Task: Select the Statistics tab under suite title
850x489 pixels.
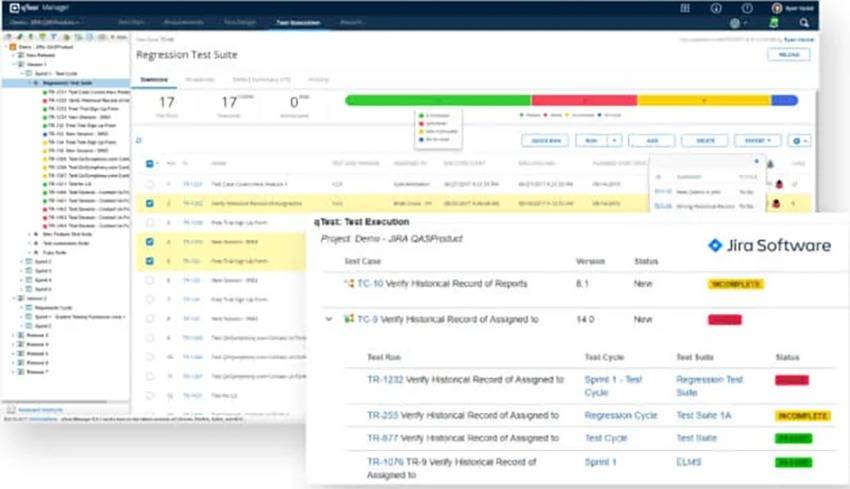Action: [154, 80]
